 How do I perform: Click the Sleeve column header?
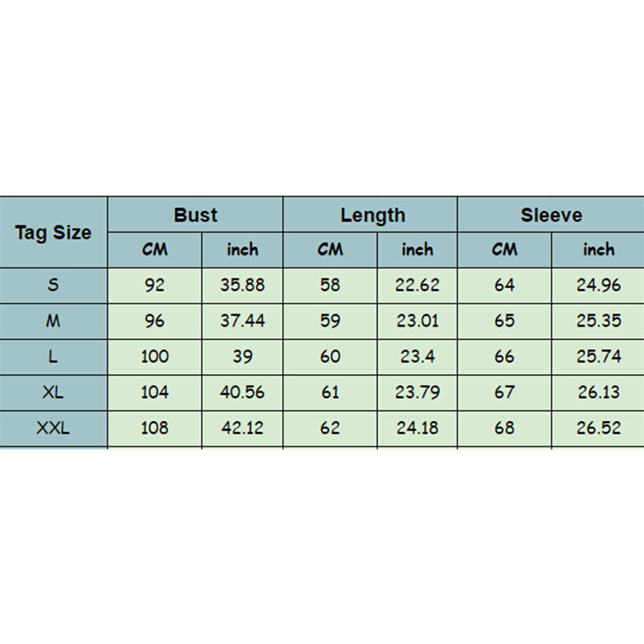[551, 215]
